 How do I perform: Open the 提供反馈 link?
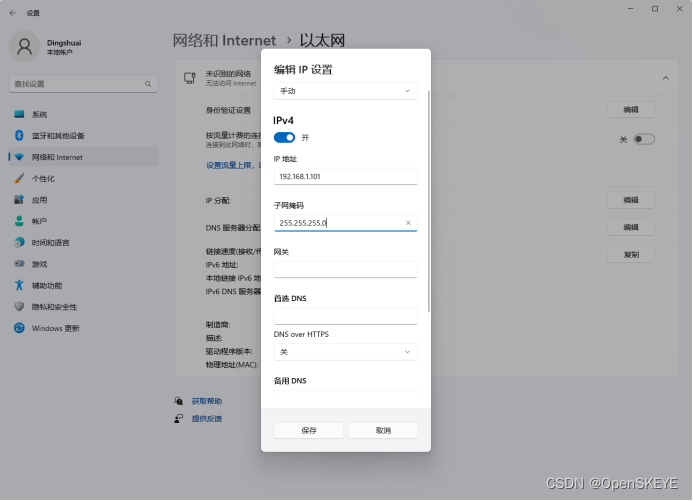(x=207, y=419)
